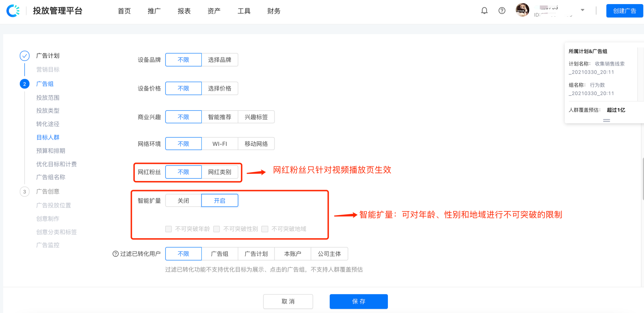
Task: Open the help question-mark icon in top bar
Action: (502, 11)
